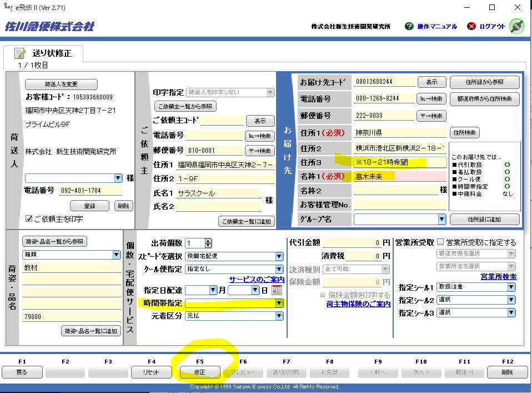Click the 送り状修正 notepad pencil icon
The image size is (532, 393).
pyautogui.click(x=20, y=54)
